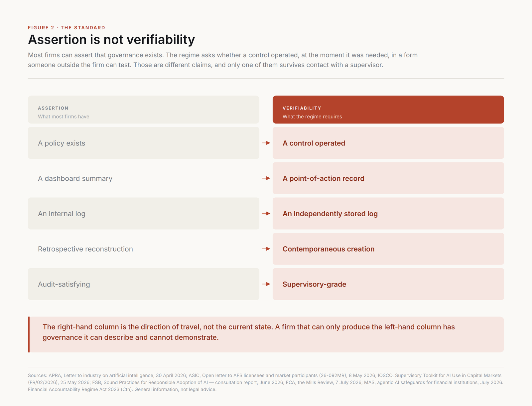Click the arrow beside 'Audit-satisfying'
Image resolution: width=532 pixels, height=406 pixels.
pos(266,284)
